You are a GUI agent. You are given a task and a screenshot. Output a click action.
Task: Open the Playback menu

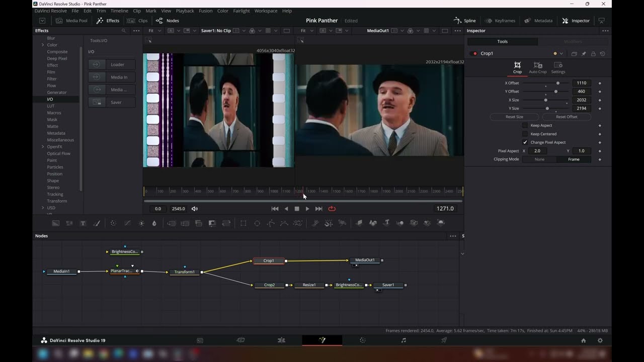pos(185,11)
